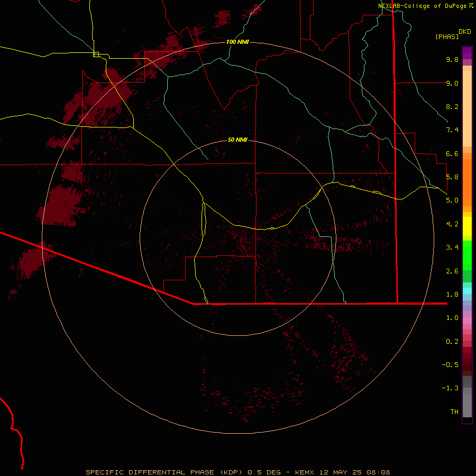Click the 100 NMI range ring label

[x=237, y=42]
